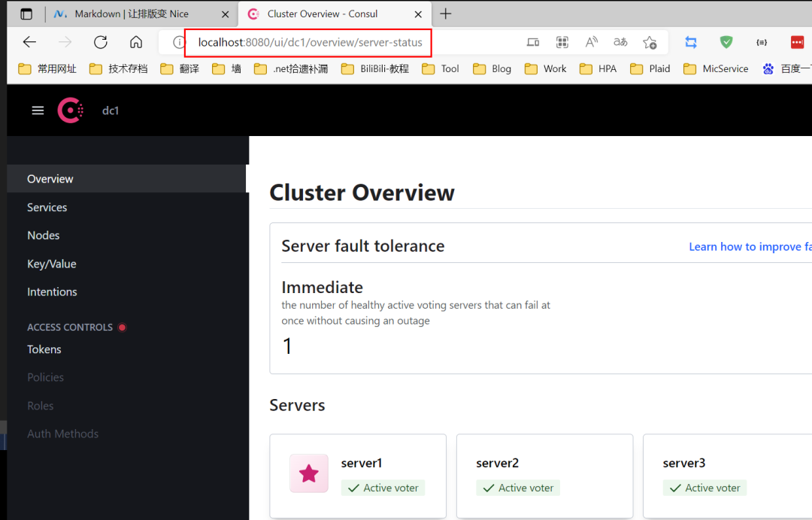812x520 pixels.
Task: Open the server3 card
Action: pos(728,476)
